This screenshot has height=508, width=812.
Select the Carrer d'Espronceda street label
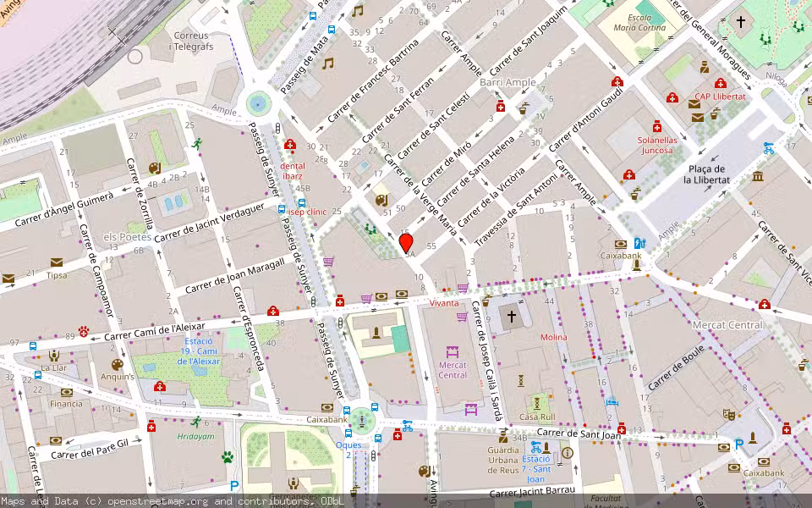pos(249,329)
